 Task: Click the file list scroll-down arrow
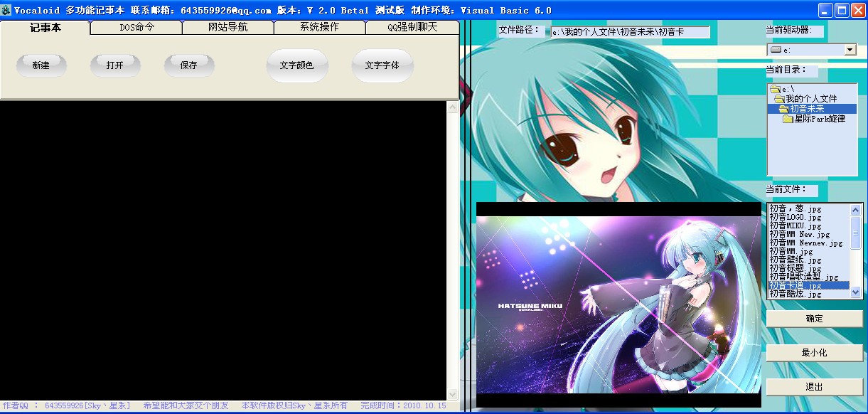click(856, 292)
